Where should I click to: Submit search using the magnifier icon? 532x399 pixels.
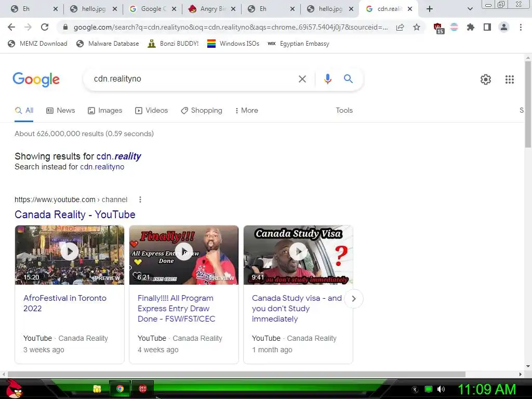tap(348, 79)
